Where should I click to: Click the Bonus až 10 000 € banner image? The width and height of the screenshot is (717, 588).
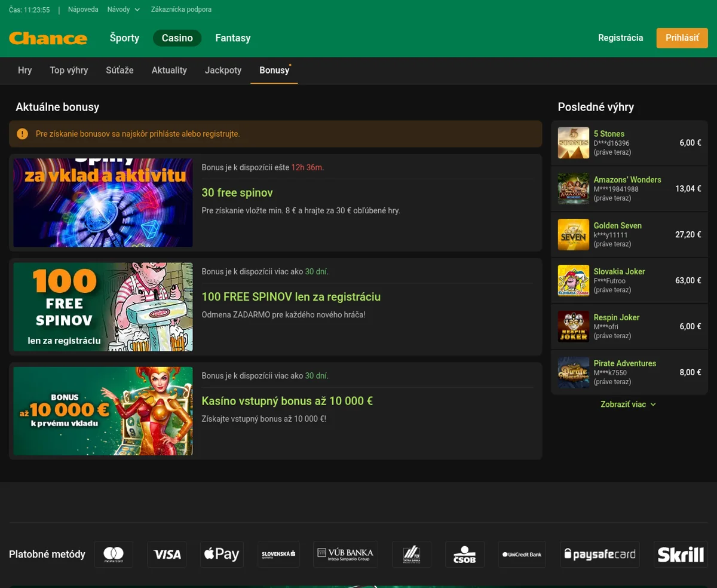[x=103, y=411]
